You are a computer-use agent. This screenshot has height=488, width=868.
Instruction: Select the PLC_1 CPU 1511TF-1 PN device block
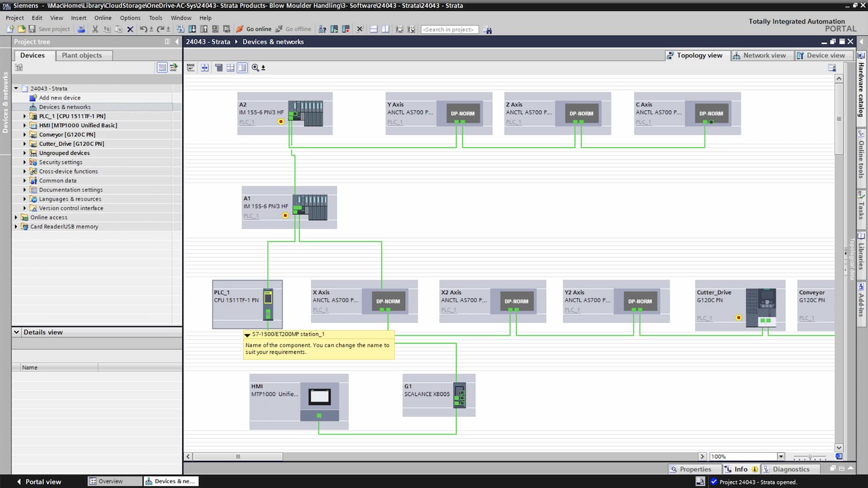point(247,304)
